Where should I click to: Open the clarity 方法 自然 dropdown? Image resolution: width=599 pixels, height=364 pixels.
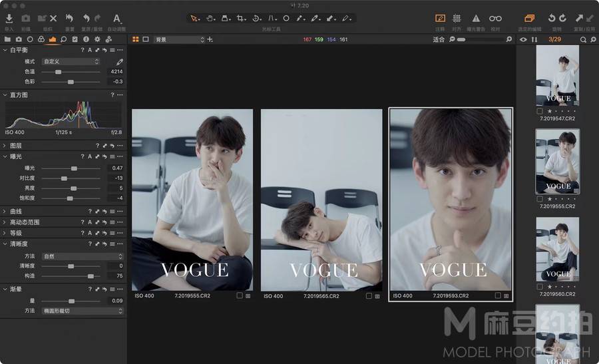click(x=83, y=256)
